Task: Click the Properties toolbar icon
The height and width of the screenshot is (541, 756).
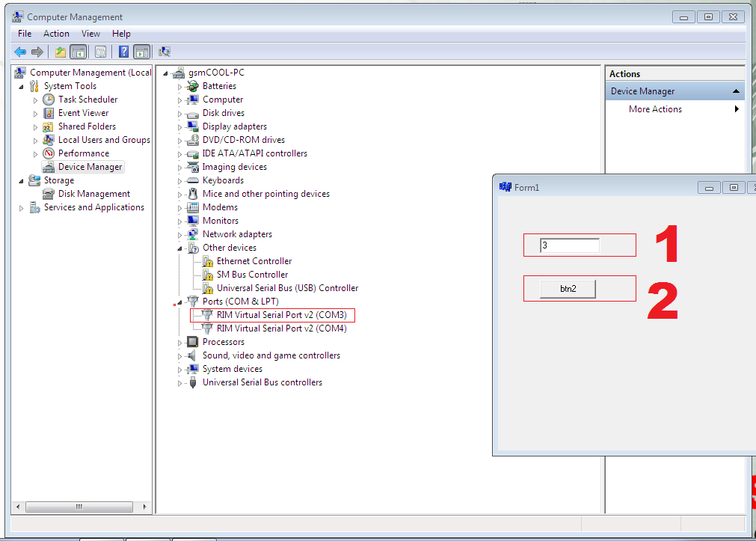Action: [100, 52]
